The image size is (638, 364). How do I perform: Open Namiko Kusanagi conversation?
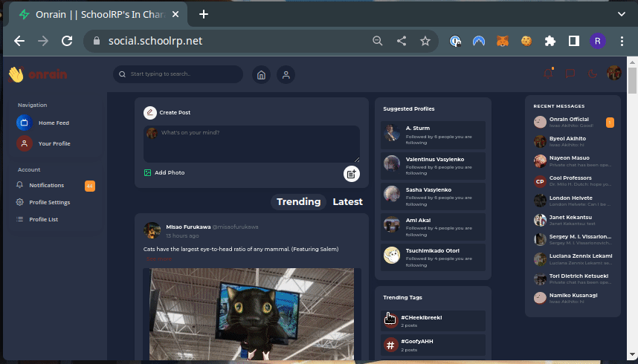[573, 298]
